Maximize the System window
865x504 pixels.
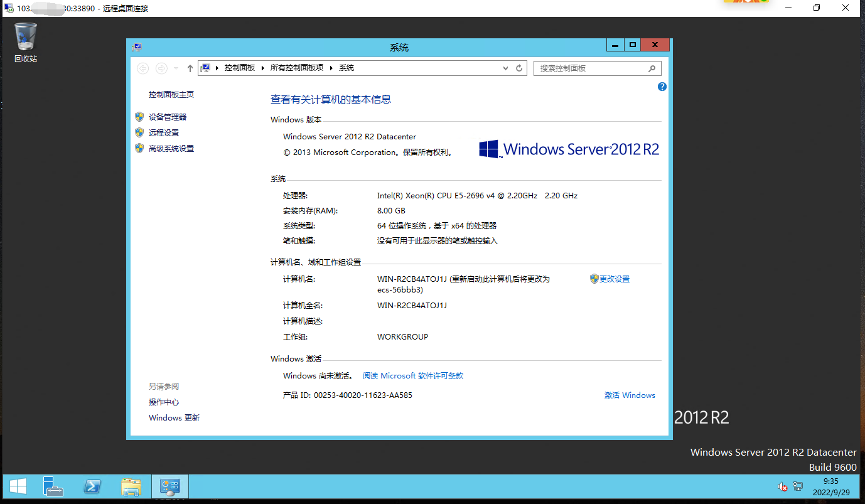pyautogui.click(x=633, y=45)
